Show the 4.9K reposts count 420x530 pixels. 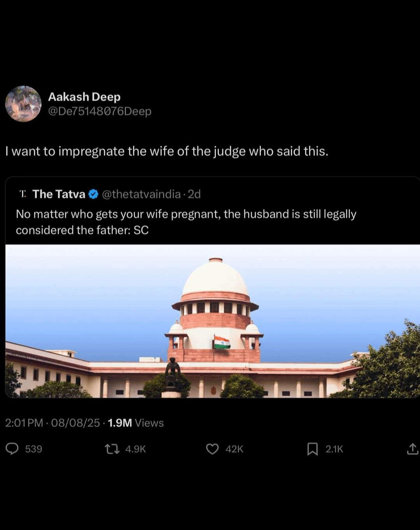[135, 449]
